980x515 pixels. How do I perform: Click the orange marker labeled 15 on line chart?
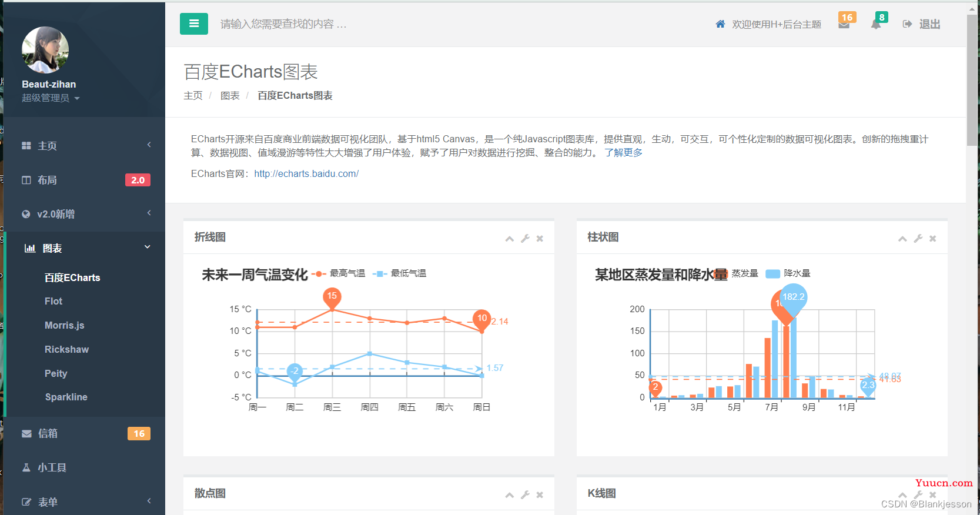(332, 297)
